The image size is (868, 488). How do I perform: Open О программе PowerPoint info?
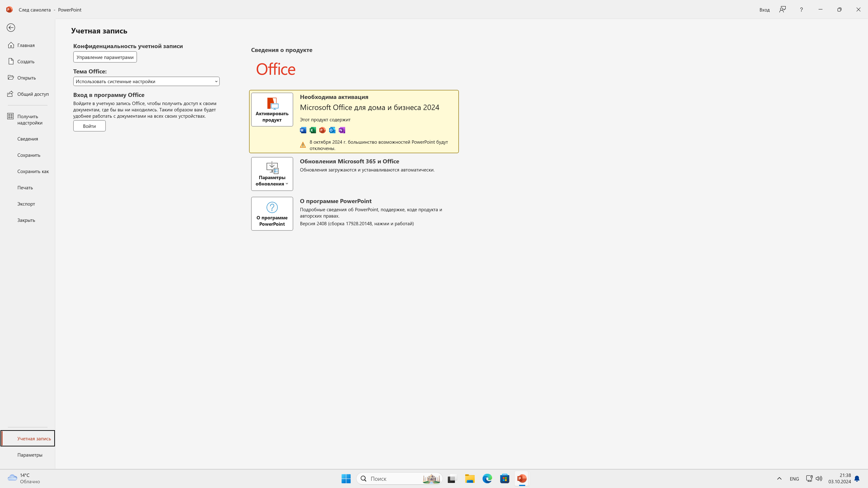point(272,213)
